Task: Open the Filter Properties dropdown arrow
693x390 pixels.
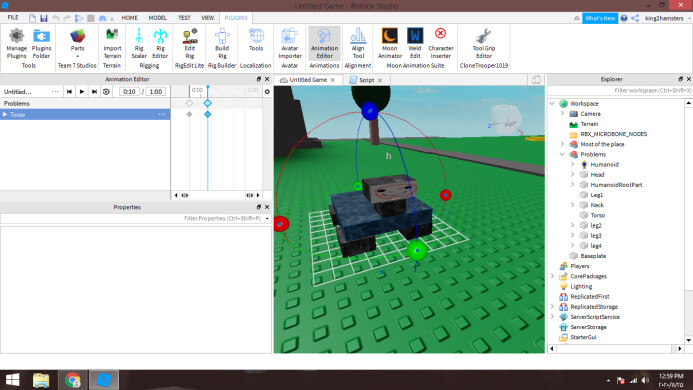Action: tap(267, 218)
